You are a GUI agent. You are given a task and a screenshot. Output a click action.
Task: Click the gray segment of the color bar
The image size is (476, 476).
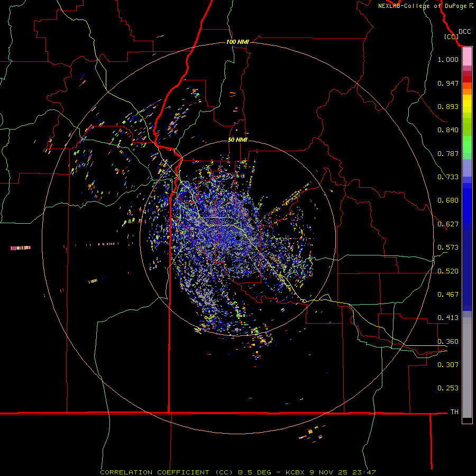(467, 368)
